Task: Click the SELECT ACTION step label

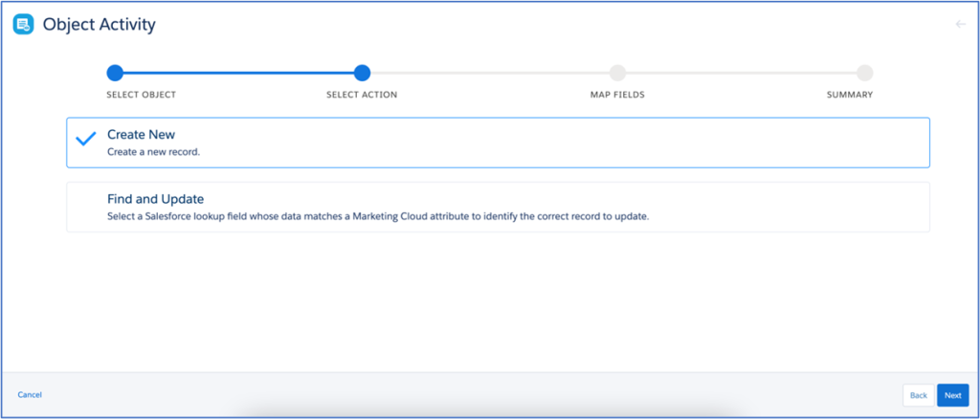Action: 362,95
